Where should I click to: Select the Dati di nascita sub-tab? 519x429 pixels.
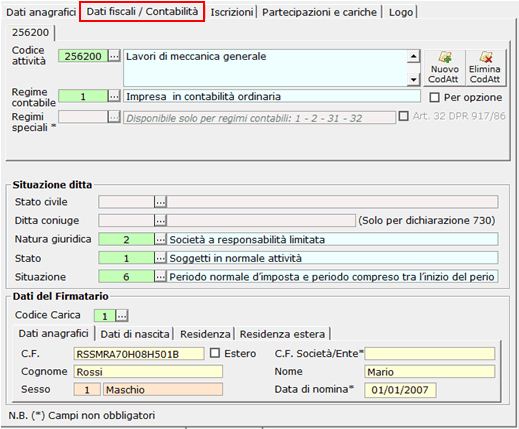coord(135,334)
